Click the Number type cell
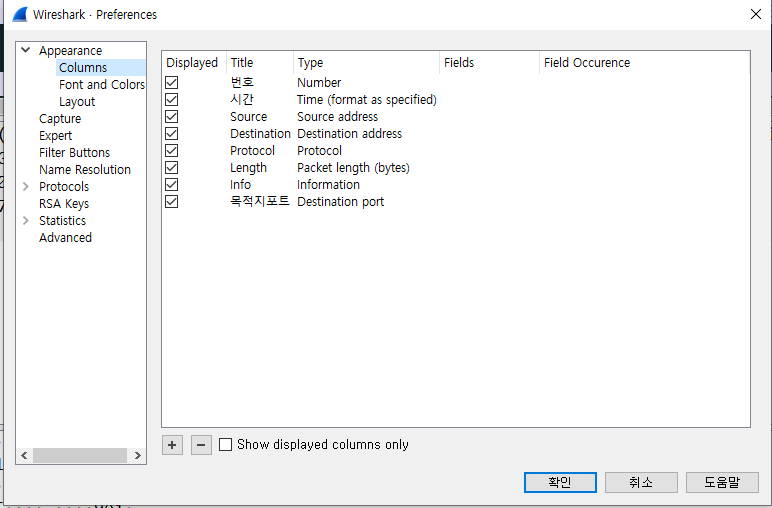 coord(319,83)
